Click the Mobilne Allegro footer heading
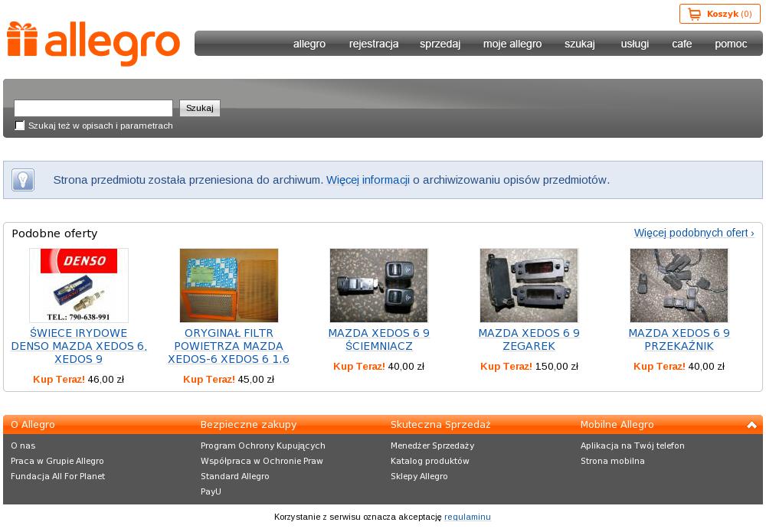The width and height of the screenshot is (766, 532). tap(617, 425)
